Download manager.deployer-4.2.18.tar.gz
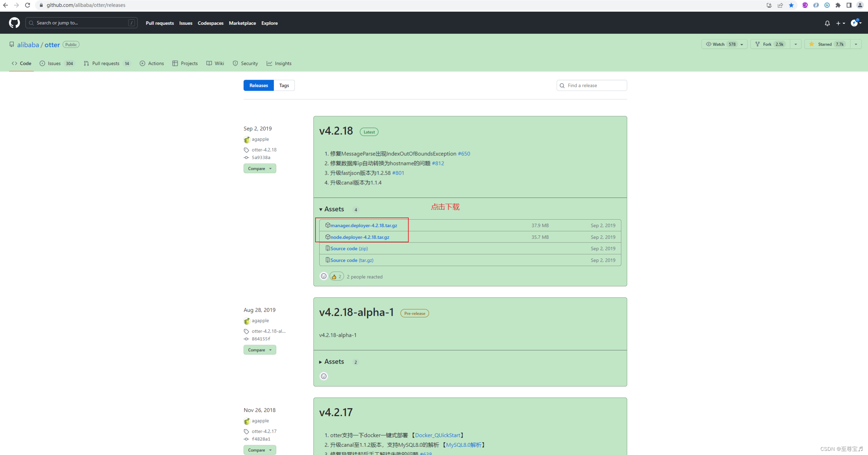Image resolution: width=868 pixels, height=455 pixels. [363, 225]
